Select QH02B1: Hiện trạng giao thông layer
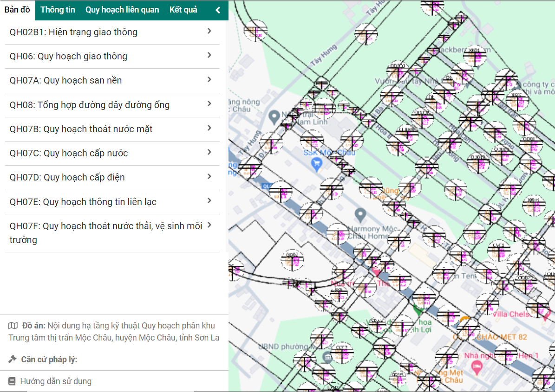This screenshot has height=392, width=555. pyautogui.click(x=73, y=32)
